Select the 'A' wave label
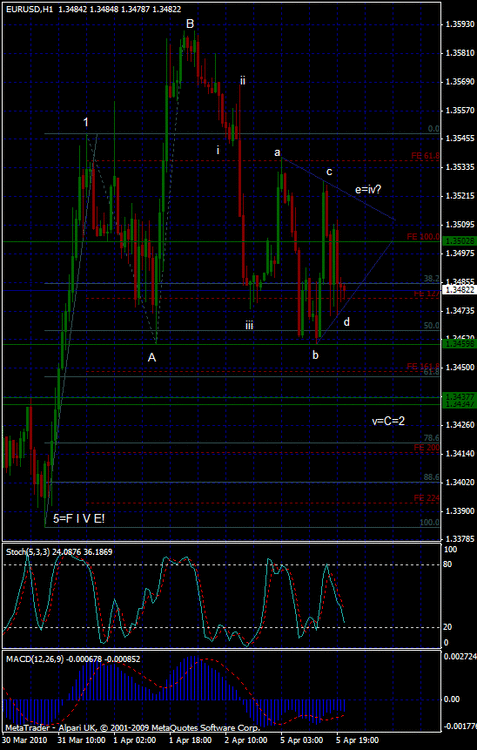 (152, 357)
